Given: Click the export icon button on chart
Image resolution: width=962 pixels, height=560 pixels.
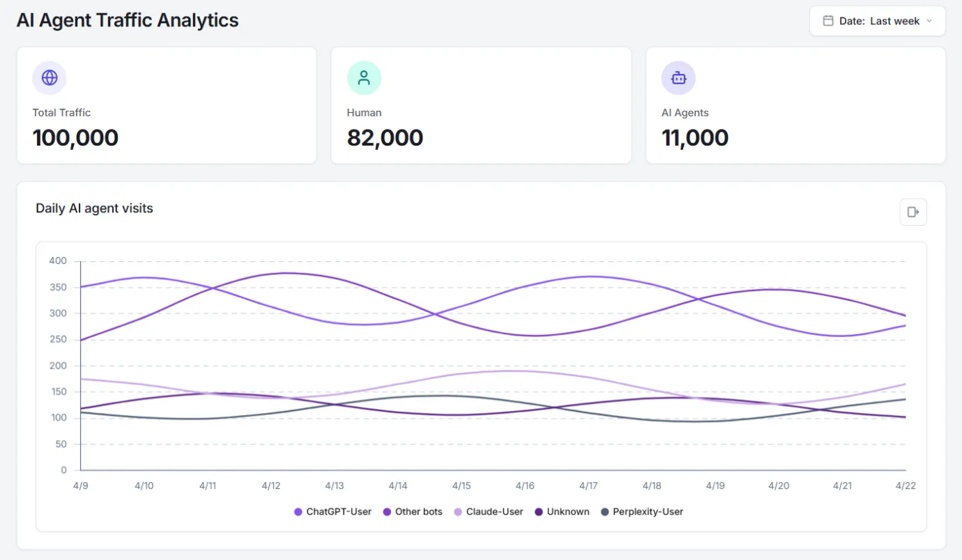Looking at the screenshot, I should (913, 212).
